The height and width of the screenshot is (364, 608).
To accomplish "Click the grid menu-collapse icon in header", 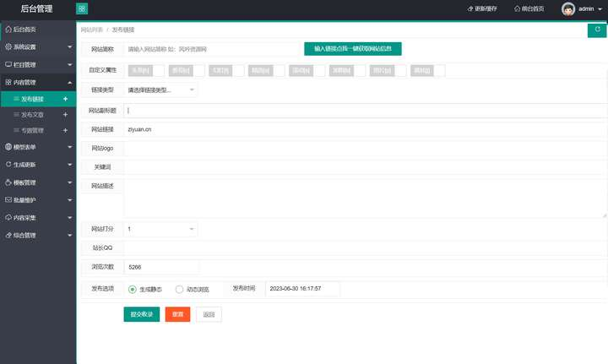I will coord(82,8).
